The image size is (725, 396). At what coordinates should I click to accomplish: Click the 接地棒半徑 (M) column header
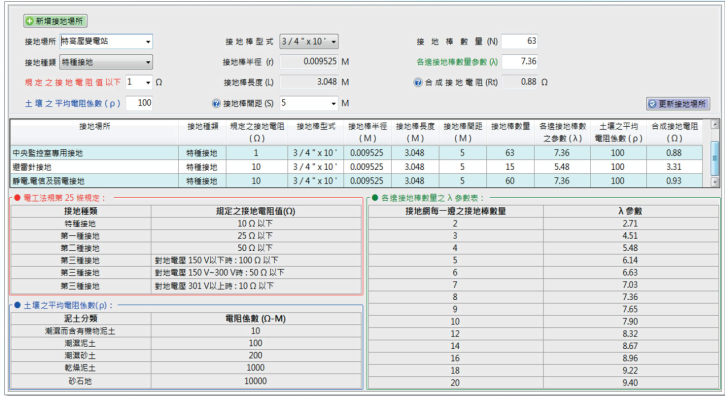click(368, 132)
